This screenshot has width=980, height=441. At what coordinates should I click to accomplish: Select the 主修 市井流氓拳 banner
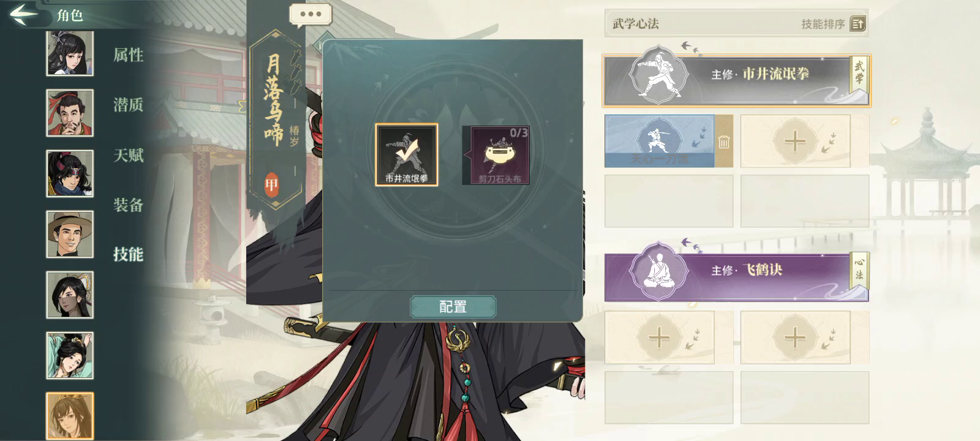pos(736,80)
